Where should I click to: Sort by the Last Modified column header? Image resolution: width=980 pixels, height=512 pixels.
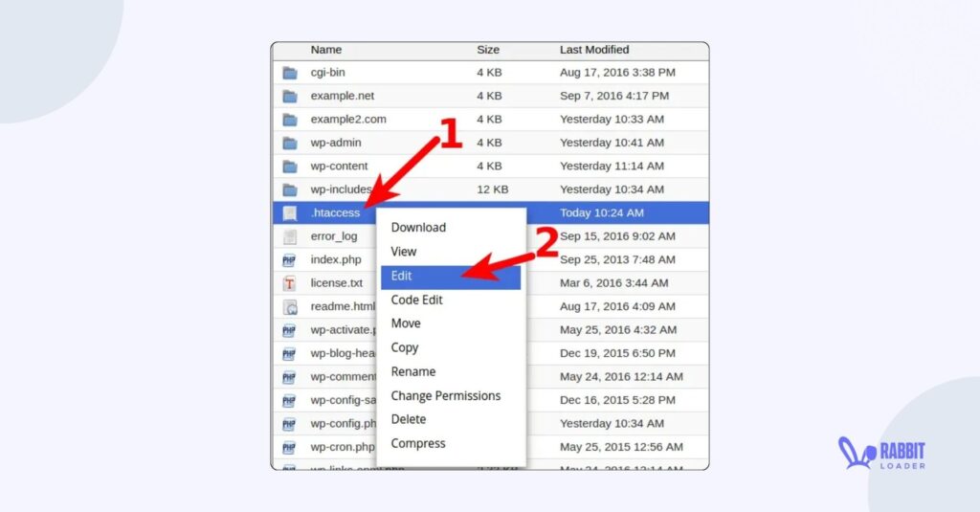tap(594, 50)
